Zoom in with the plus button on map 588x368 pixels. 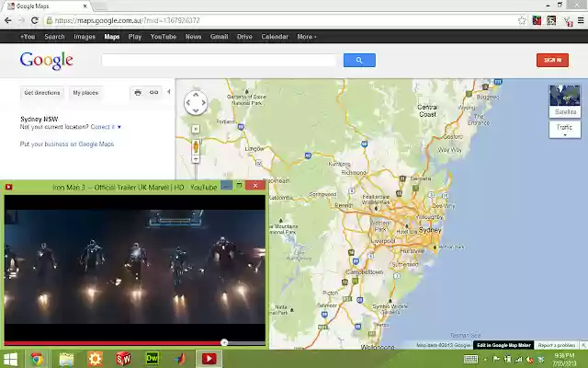pos(196,159)
